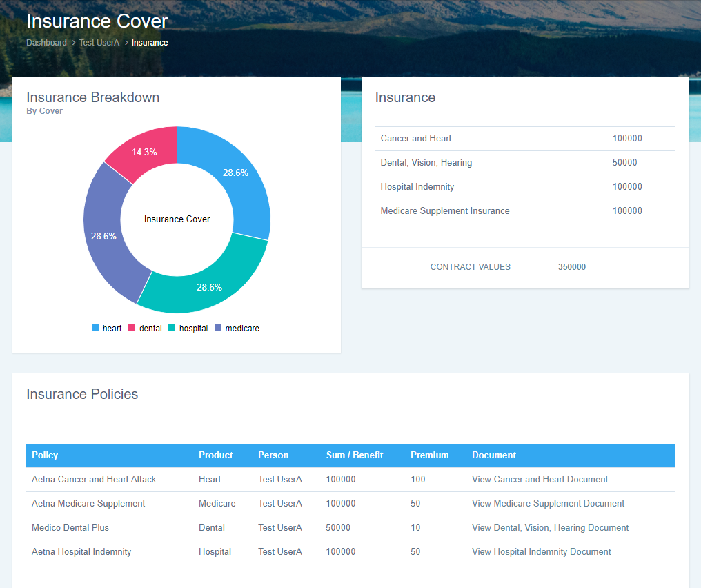
Task: Sort by the Sum / Benefit column header
Action: tap(355, 455)
